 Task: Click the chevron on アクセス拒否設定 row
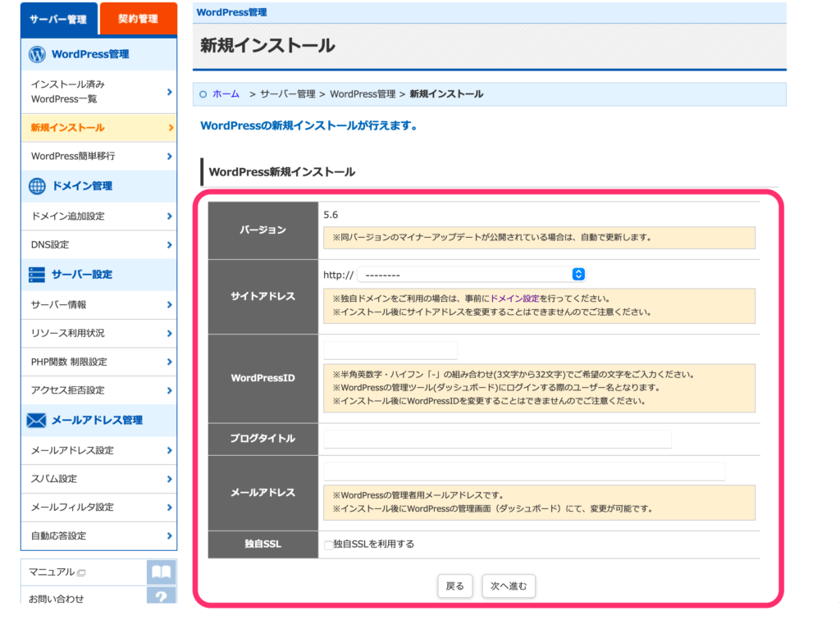click(x=169, y=390)
